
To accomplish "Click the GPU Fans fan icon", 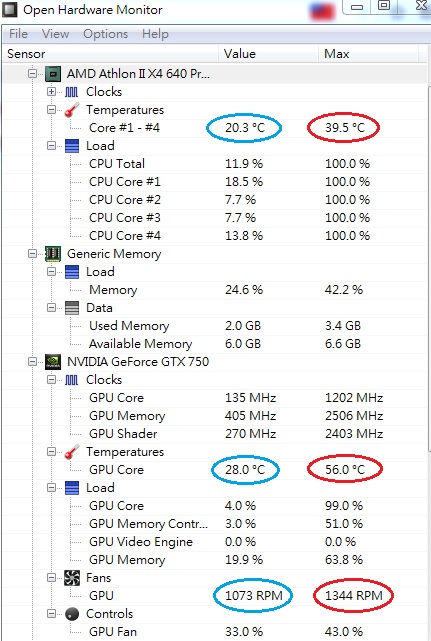I will (x=72, y=578).
